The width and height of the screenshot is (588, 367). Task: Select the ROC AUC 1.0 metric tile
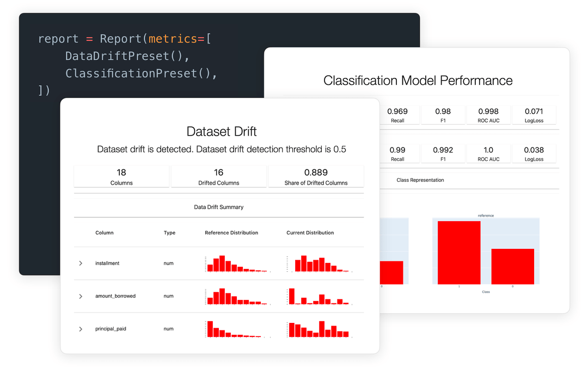point(488,153)
